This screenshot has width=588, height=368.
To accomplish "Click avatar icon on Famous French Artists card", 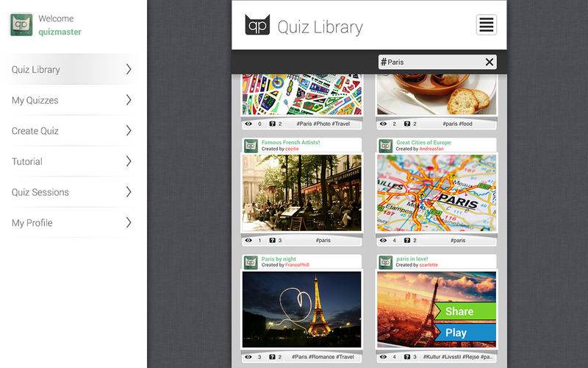I will 251,145.
